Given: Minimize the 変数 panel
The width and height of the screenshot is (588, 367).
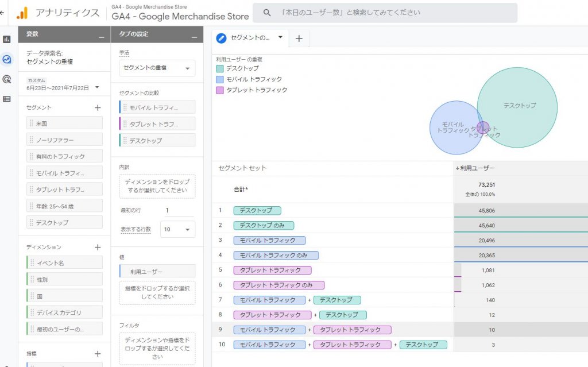Looking at the screenshot, I should tap(101, 37).
